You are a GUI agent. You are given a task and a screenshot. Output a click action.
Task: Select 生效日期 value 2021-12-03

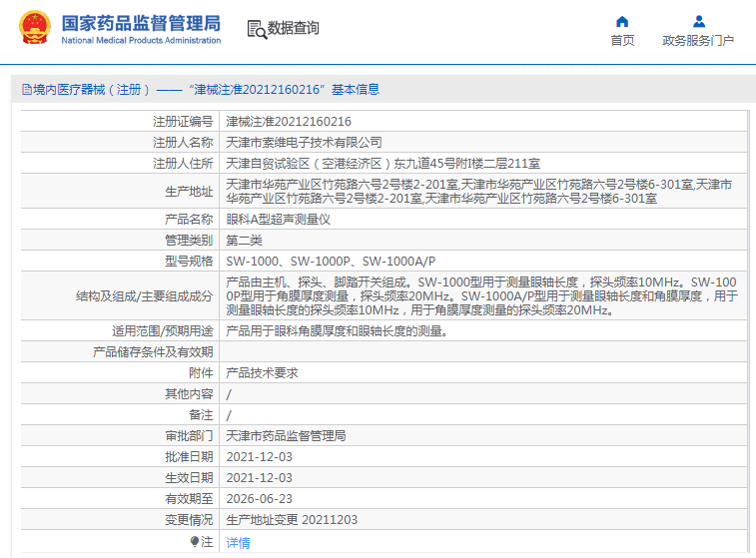(x=259, y=478)
